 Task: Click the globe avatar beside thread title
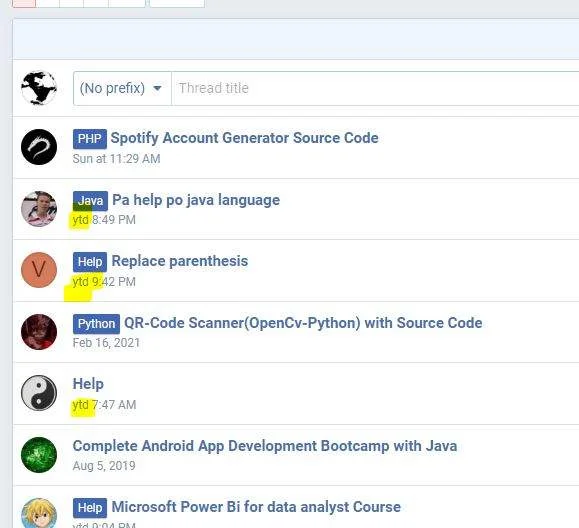(x=39, y=88)
